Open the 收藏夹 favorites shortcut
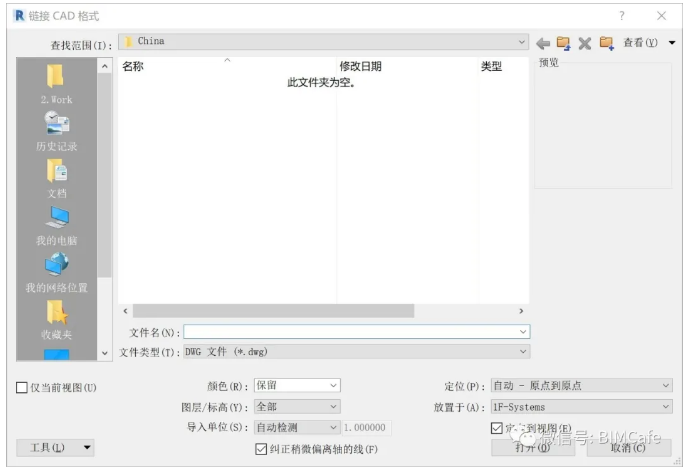 pos(56,320)
